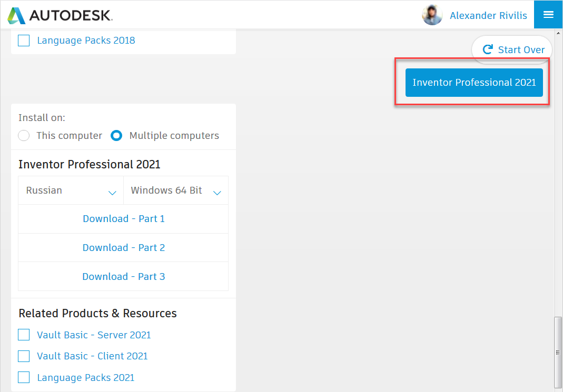Open the Language Packs 2018 link

[86, 41]
